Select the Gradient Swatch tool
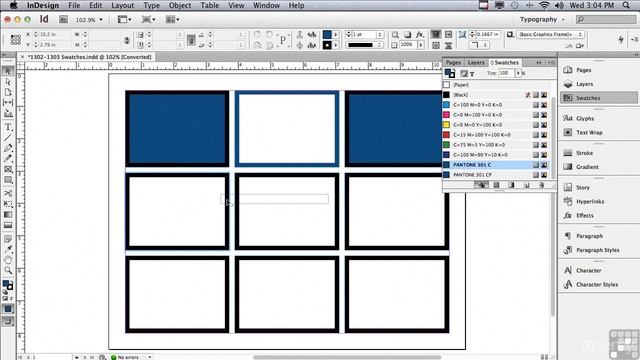 tap(8, 214)
